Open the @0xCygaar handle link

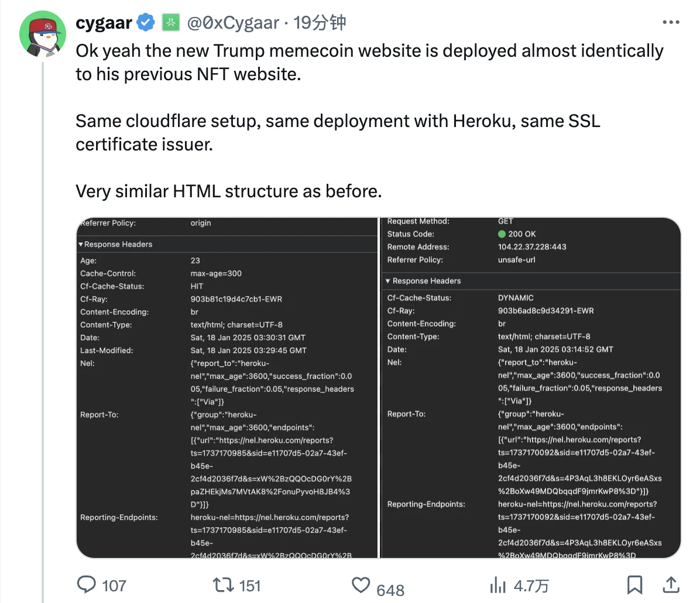[233, 23]
